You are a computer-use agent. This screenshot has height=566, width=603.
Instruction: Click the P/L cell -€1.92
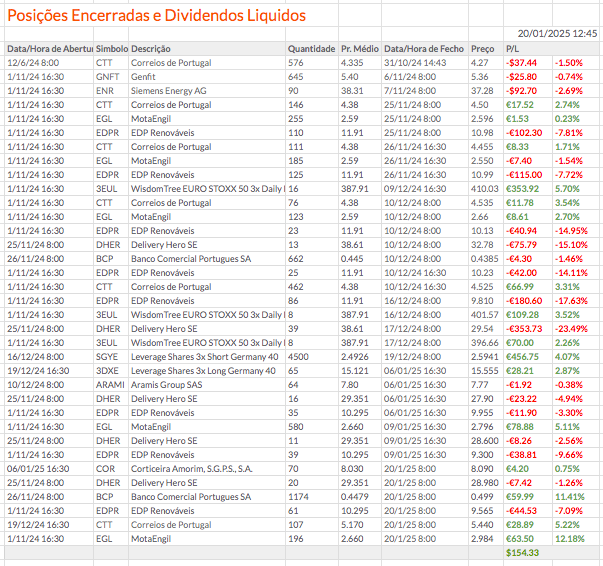519,385
